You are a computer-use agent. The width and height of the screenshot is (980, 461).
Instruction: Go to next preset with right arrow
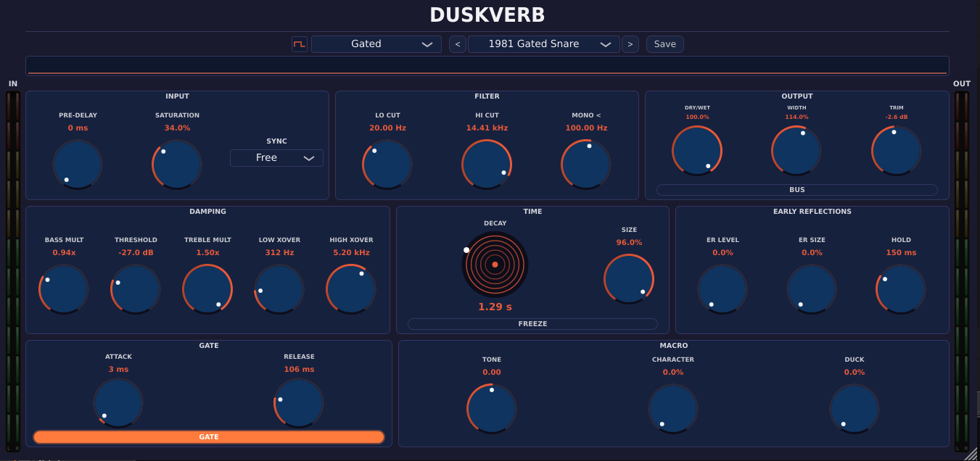click(x=630, y=44)
